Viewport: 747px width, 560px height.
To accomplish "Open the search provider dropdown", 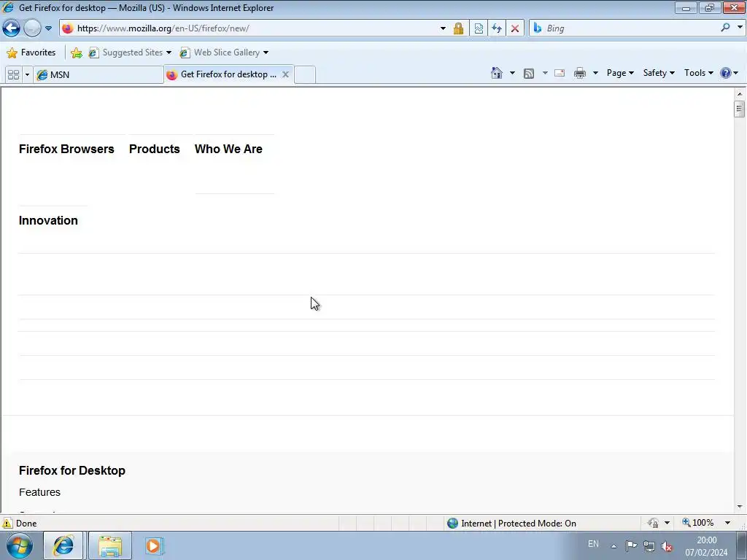I will point(740,28).
